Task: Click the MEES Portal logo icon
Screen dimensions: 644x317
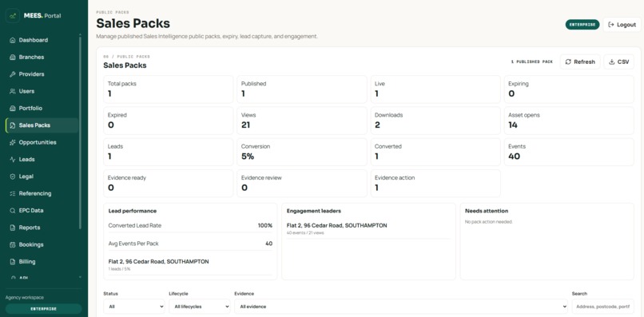Action: click(13, 16)
